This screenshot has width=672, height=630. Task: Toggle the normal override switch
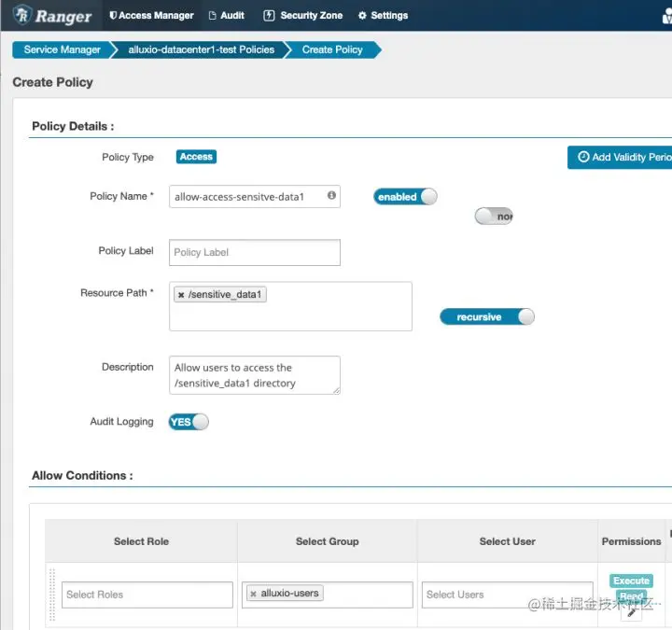coord(494,217)
